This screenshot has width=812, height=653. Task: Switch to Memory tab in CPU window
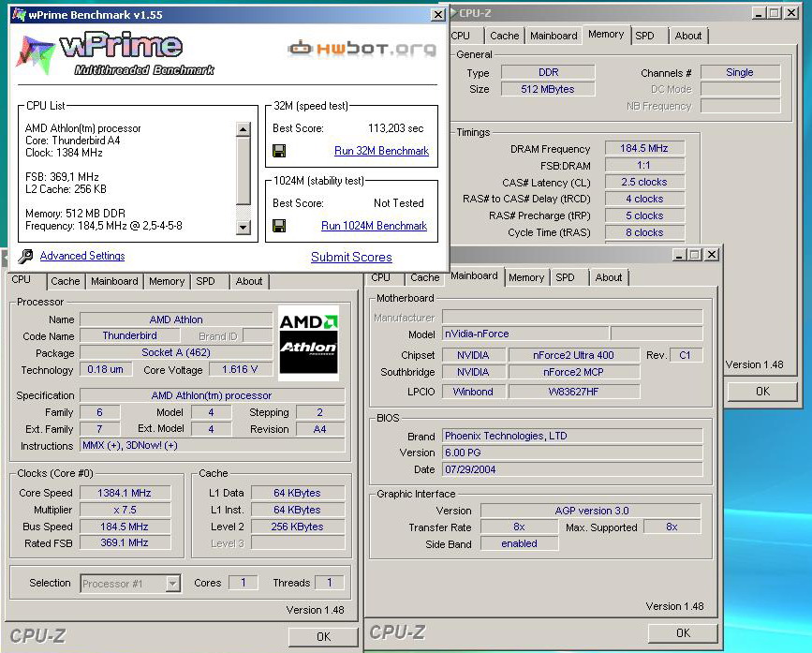pyautogui.click(x=167, y=281)
